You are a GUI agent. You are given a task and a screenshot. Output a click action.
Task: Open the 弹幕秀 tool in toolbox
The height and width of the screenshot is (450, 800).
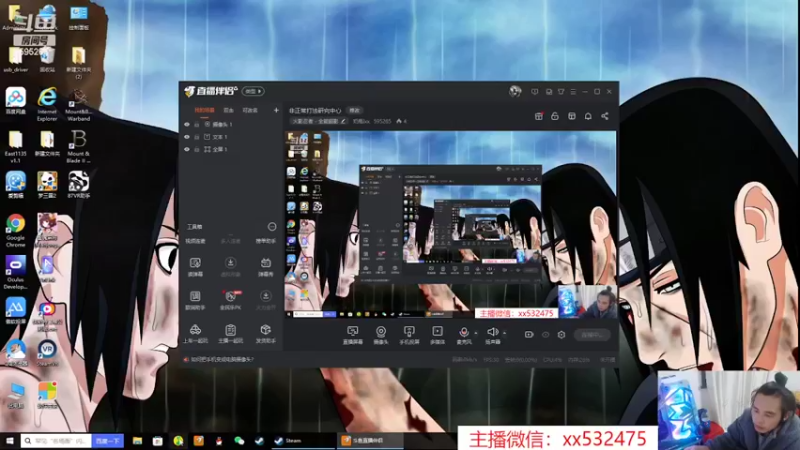pyautogui.click(x=266, y=267)
